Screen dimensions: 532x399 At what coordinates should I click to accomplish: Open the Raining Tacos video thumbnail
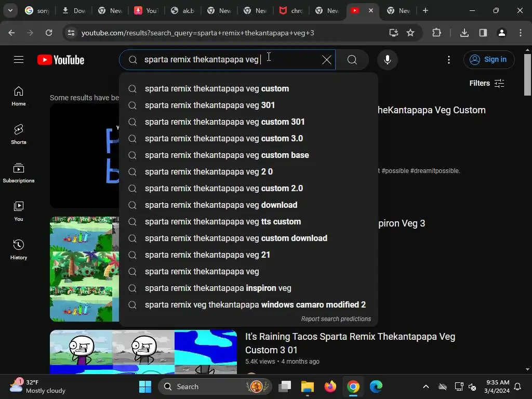[143, 352]
